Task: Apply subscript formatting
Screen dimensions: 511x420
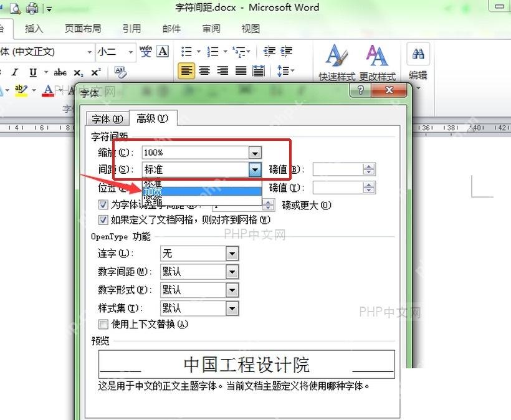Action: 79,73
